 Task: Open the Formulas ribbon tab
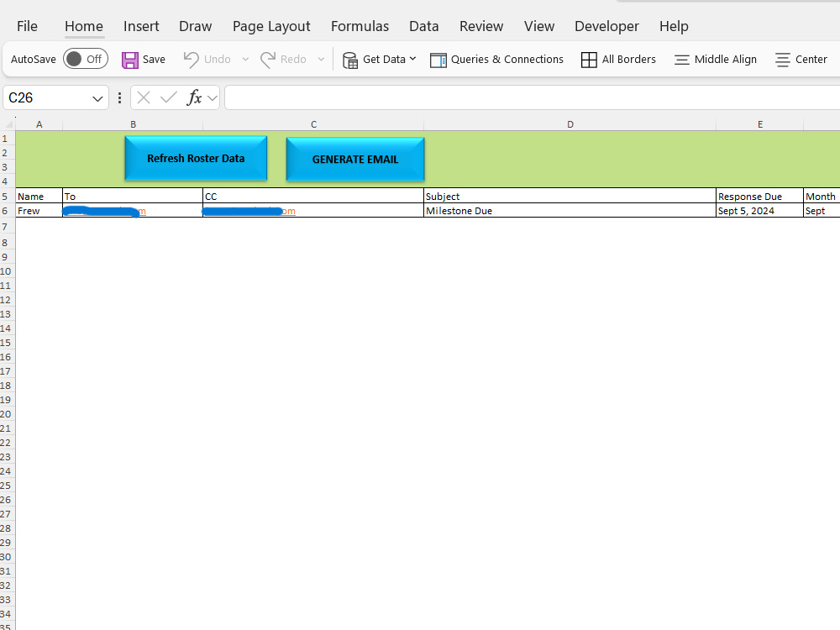360,26
